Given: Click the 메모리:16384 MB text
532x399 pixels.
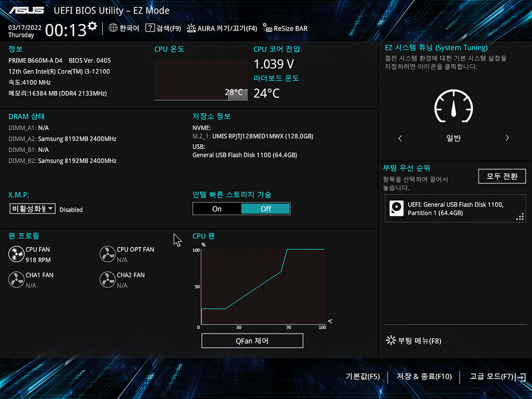Looking at the screenshot, I should tap(58, 94).
